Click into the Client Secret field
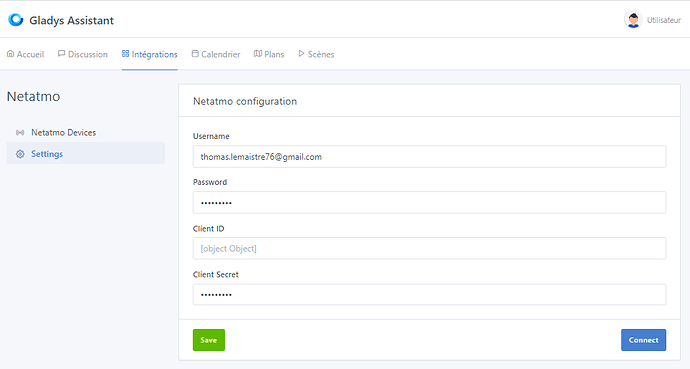 [429, 294]
